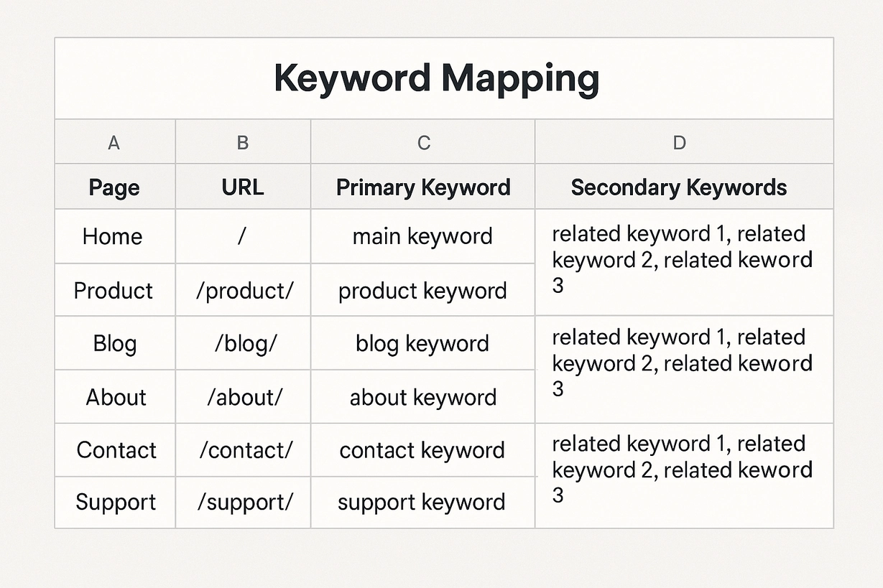Select column header C
Viewport: 883px width, 588px height.
(422, 142)
